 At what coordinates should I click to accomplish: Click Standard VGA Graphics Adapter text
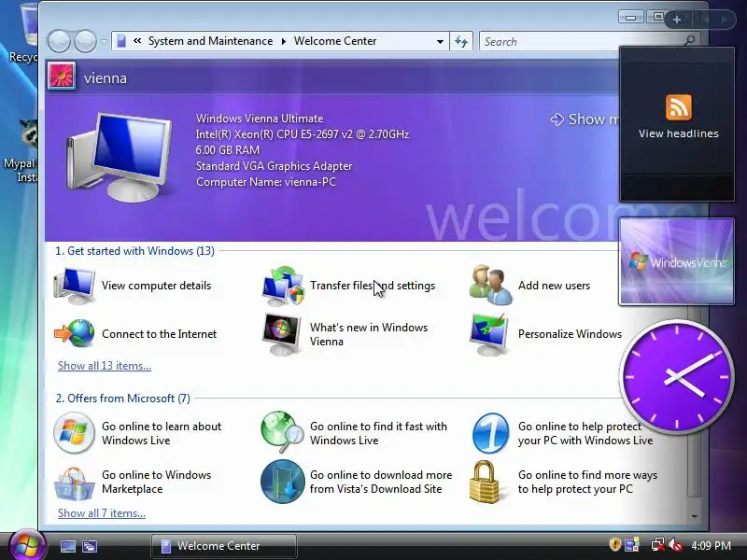pos(274,166)
